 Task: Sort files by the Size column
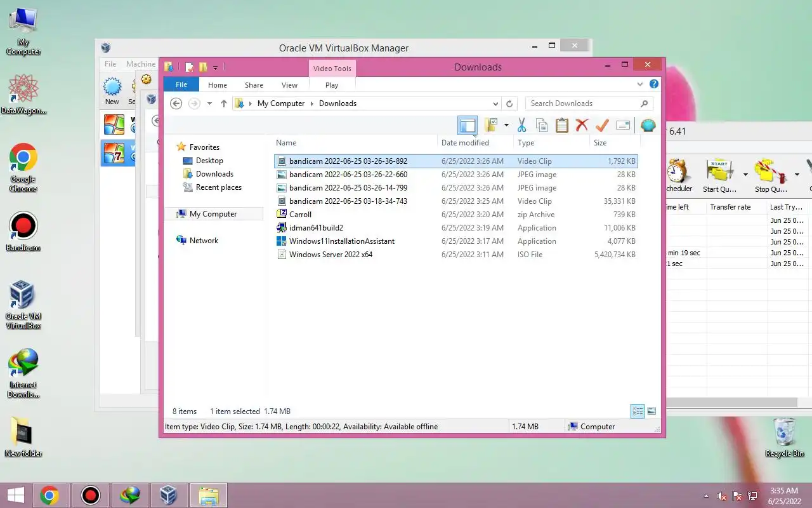pyautogui.click(x=614, y=143)
